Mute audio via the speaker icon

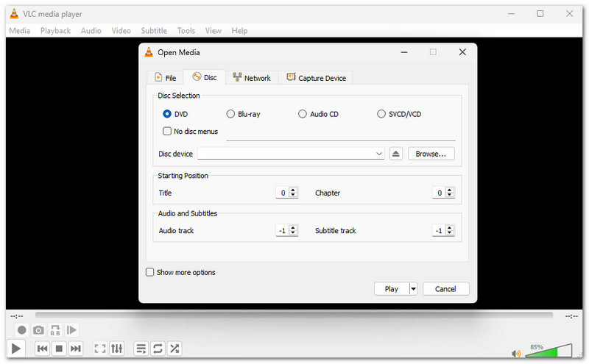pos(517,353)
